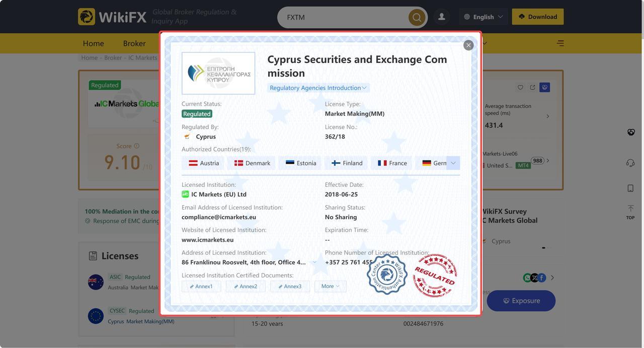Click the Download button

click(537, 17)
